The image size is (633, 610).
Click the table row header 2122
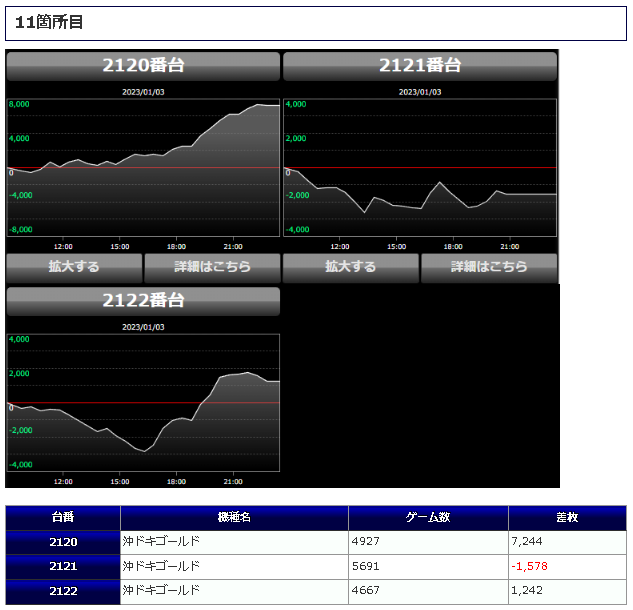(x=63, y=591)
